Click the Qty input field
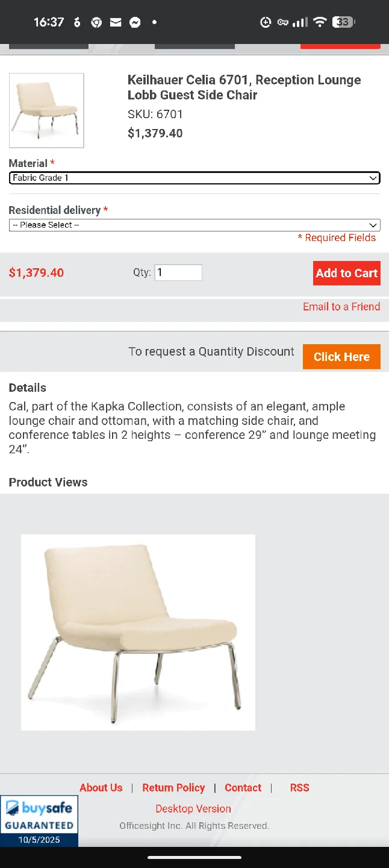 pyautogui.click(x=178, y=272)
